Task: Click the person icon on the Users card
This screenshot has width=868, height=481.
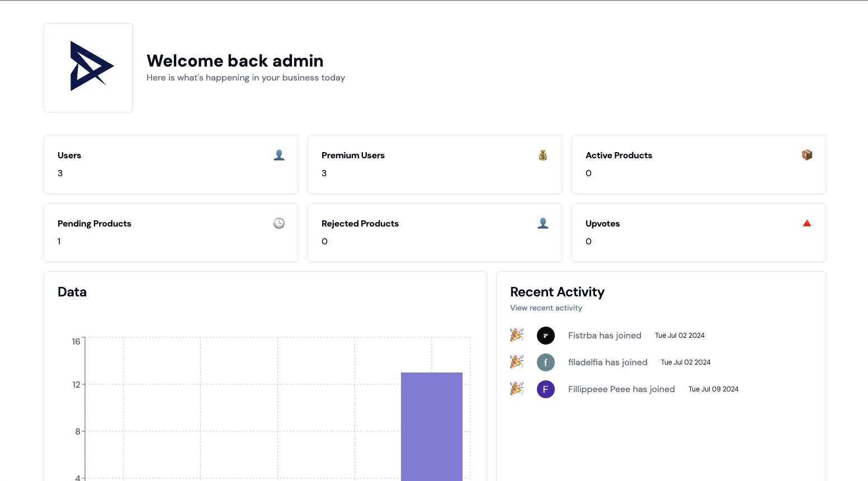Action: 279,155
